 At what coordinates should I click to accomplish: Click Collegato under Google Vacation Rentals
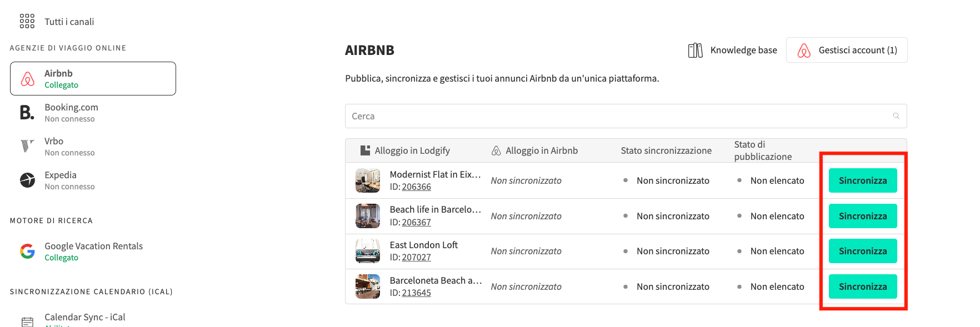(x=61, y=258)
